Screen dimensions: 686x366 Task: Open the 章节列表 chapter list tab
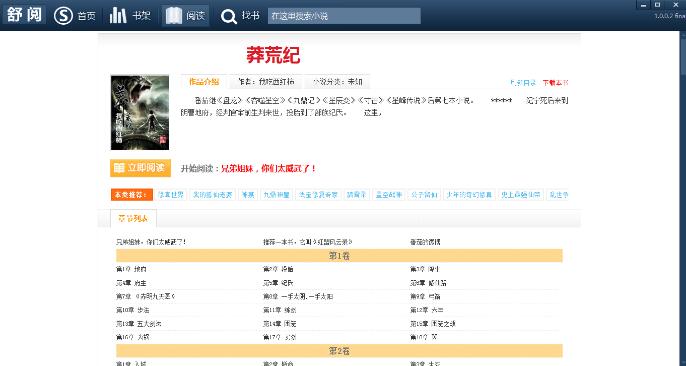point(133,218)
